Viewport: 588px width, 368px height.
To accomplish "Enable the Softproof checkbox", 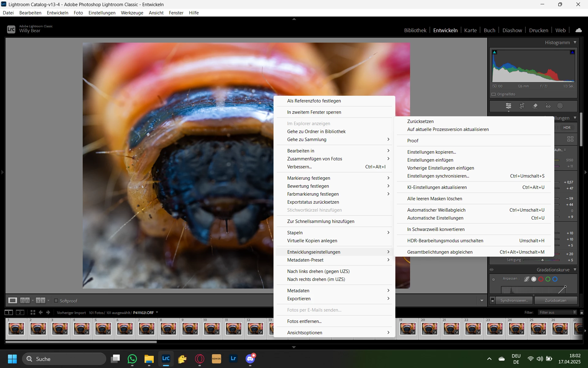I will 56,301.
